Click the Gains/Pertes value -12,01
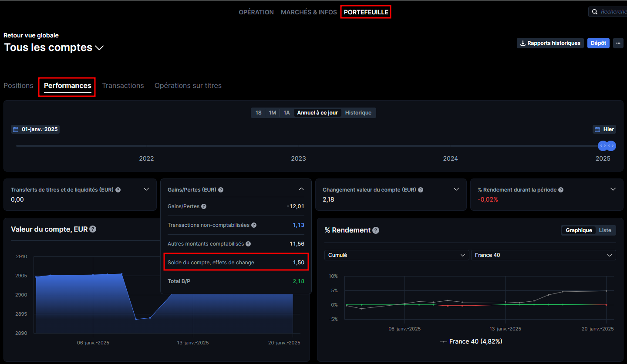 [x=296, y=206]
